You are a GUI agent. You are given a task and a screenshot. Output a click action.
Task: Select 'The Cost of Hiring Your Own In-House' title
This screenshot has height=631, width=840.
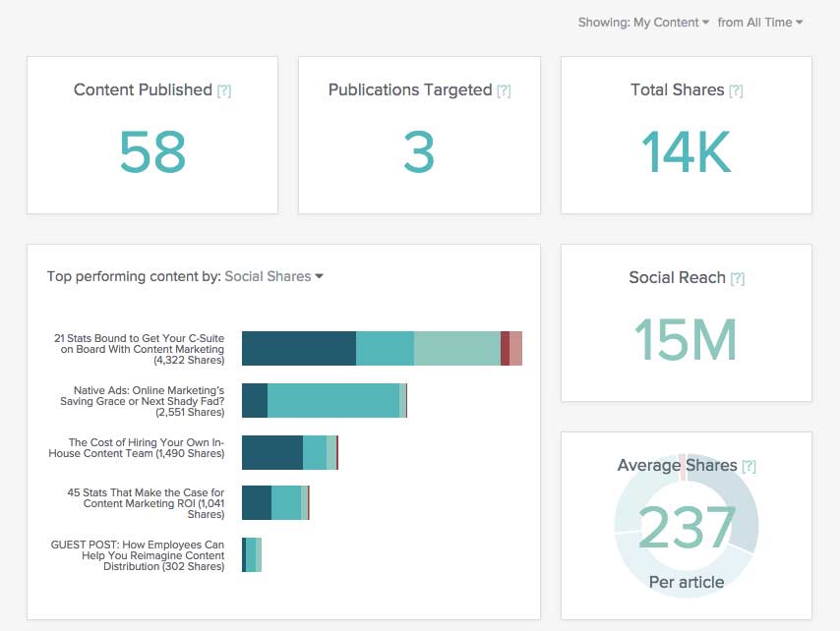tap(136, 448)
